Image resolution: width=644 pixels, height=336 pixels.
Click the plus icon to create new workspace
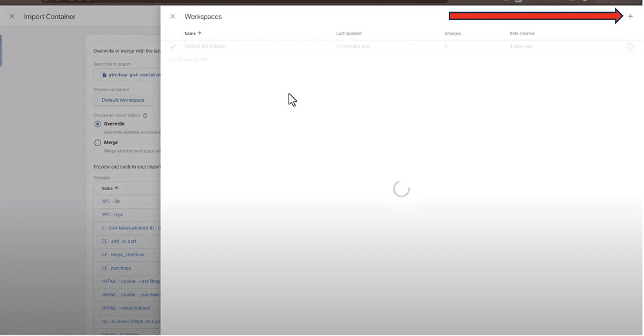[x=630, y=17]
